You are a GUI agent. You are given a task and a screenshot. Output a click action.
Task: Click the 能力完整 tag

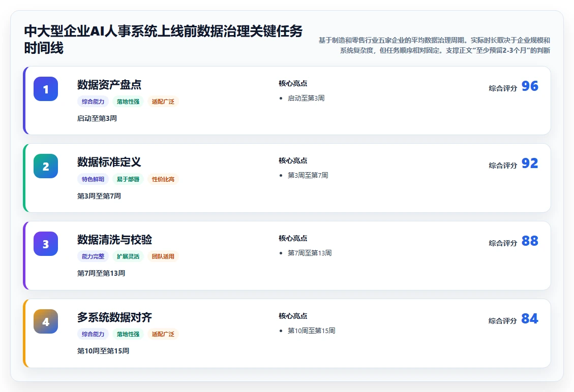coord(93,256)
